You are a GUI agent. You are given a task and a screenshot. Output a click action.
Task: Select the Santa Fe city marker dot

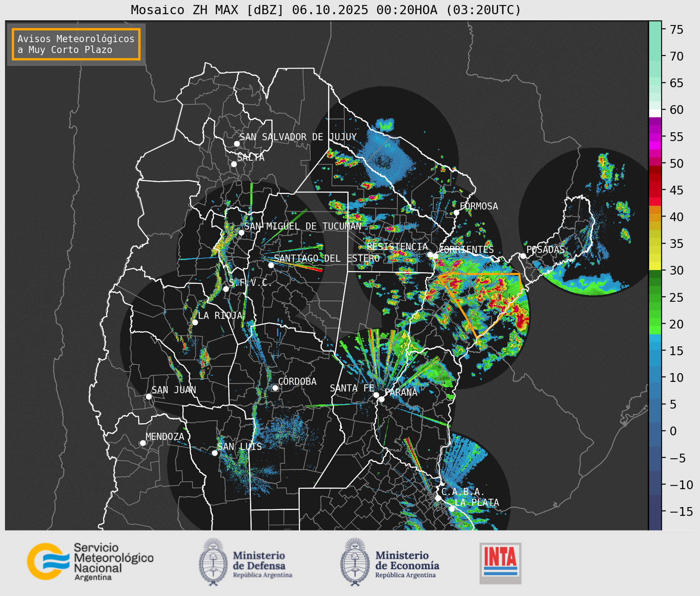coord(376,395)
